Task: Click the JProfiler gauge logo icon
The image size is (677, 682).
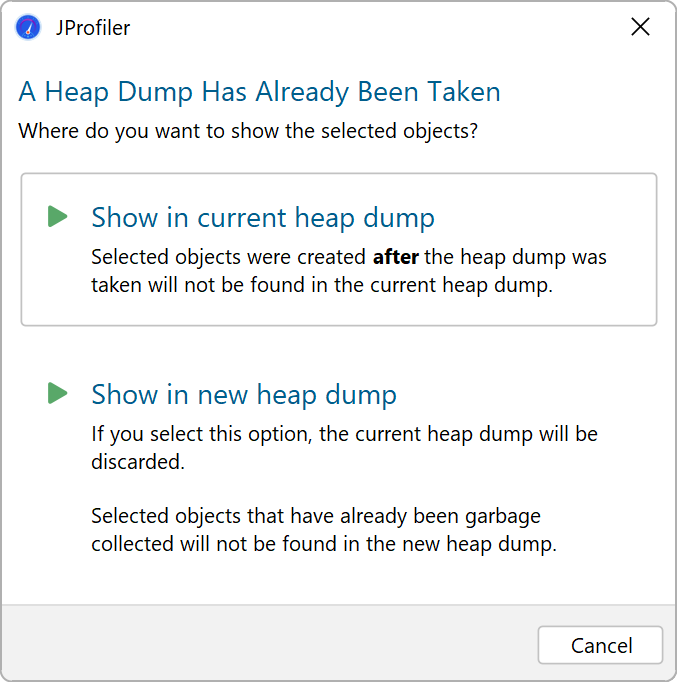Action: click(28, 27)
